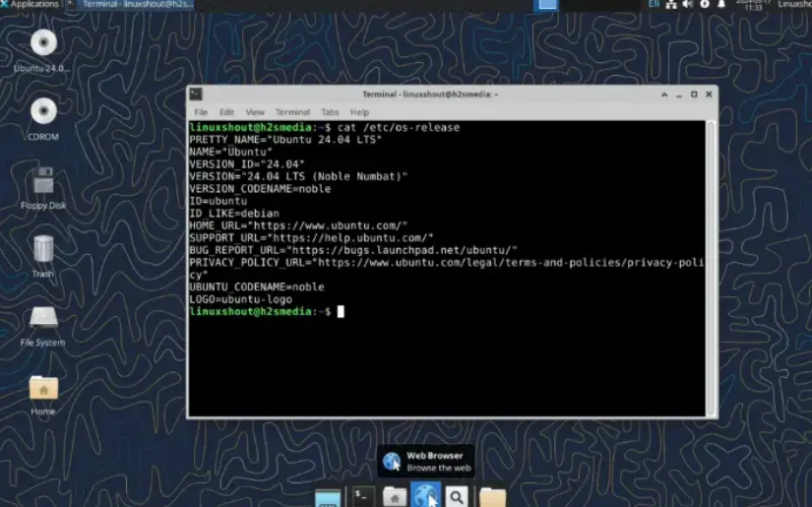The height and width of the screenshot is (507, 812).
Task: Open notifications bell tray icon
Action: click(x=721, y=4)
